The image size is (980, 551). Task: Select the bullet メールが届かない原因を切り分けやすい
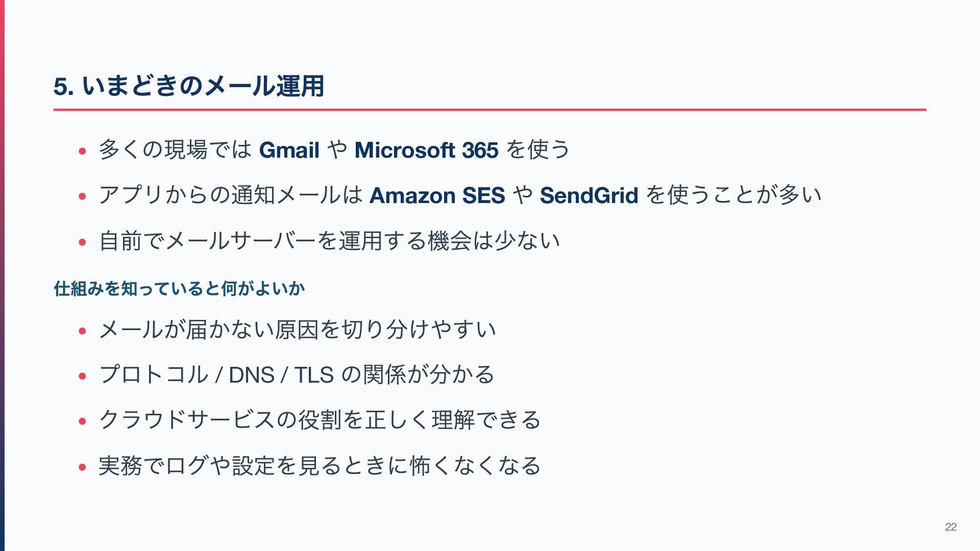coord(298,330)
